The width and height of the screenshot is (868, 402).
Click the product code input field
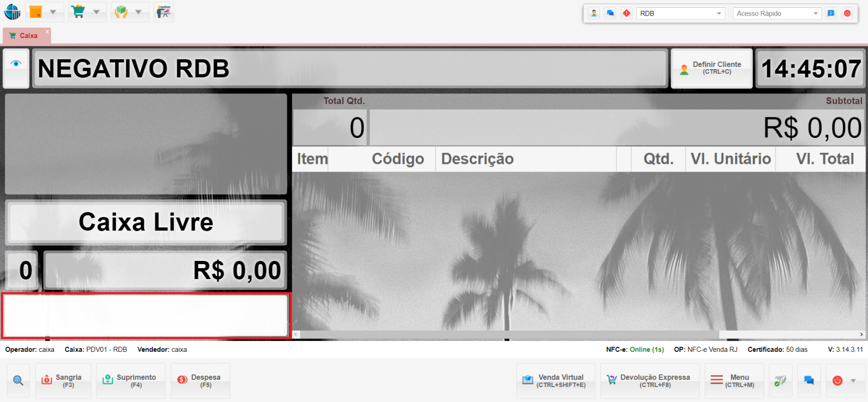coord(146,315)
